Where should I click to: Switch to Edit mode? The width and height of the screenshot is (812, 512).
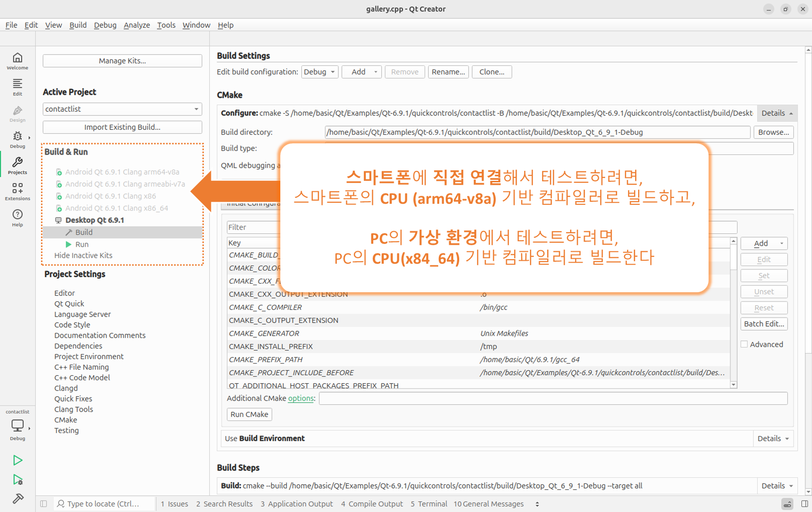tap(17, 87)
